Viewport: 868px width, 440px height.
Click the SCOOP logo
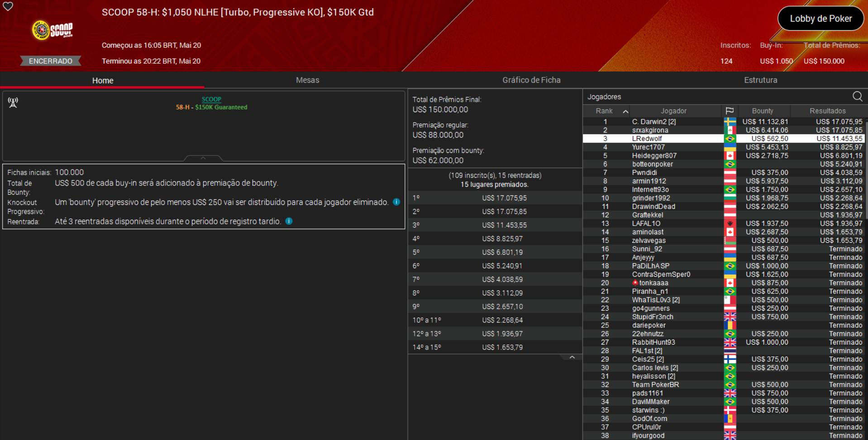52,30
